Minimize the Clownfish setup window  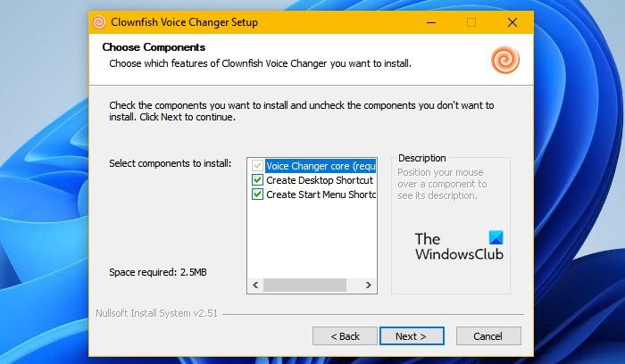pyautogui.click(x=430, y=22)
